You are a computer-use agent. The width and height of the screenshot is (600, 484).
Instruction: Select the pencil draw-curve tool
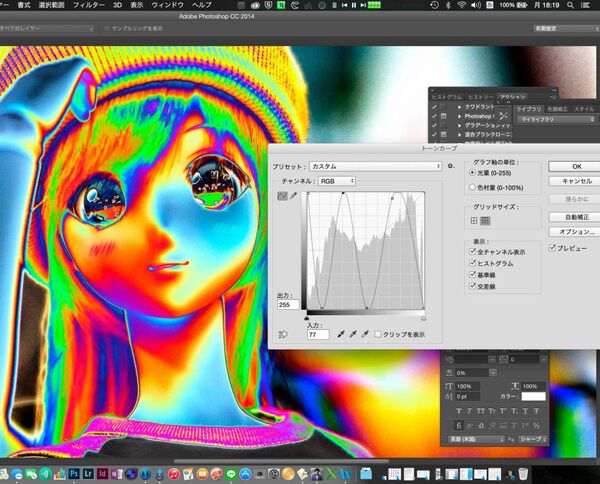pyautogui.click(x=293, y=196)
